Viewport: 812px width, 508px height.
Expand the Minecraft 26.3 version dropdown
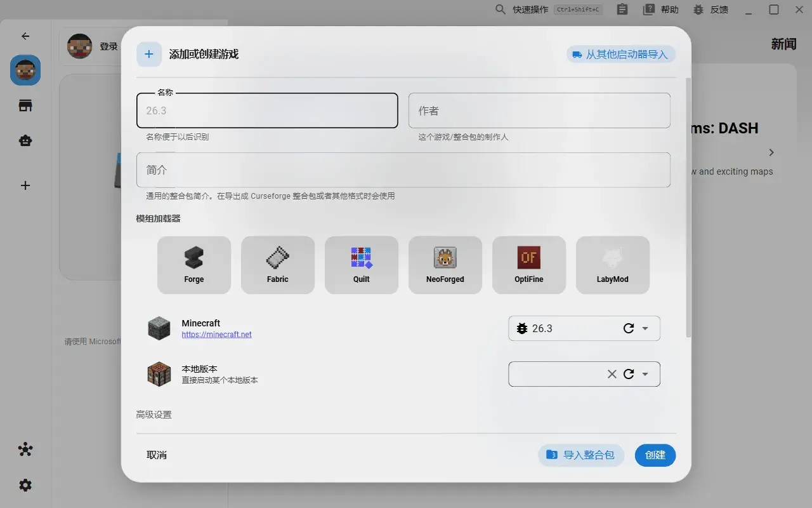pos(645,328)
